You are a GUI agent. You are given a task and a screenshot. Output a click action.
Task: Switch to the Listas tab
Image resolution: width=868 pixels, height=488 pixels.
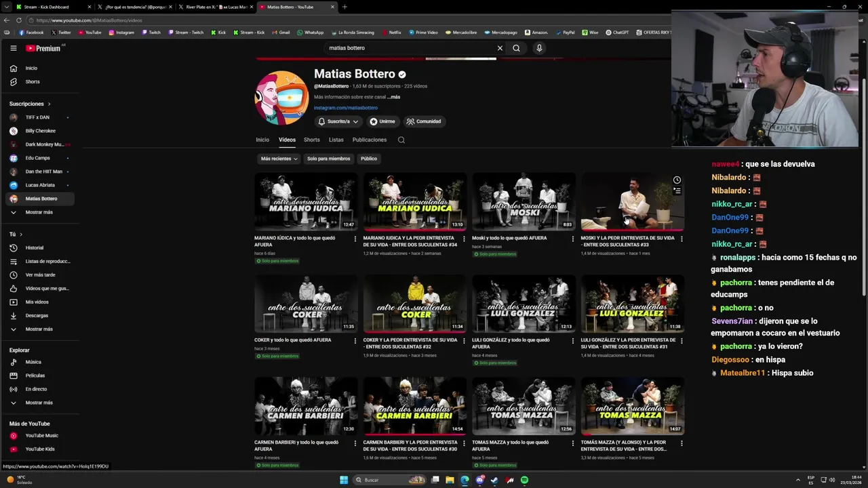336,140
